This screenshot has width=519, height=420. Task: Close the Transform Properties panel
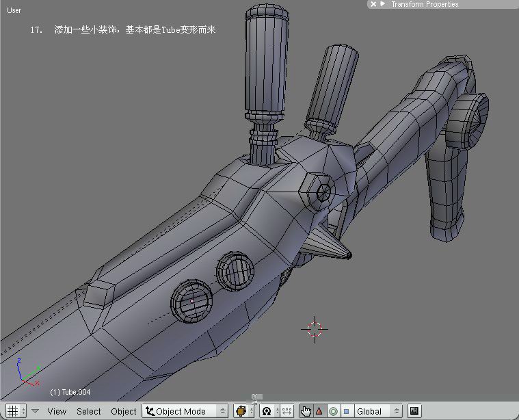(373, 4)
